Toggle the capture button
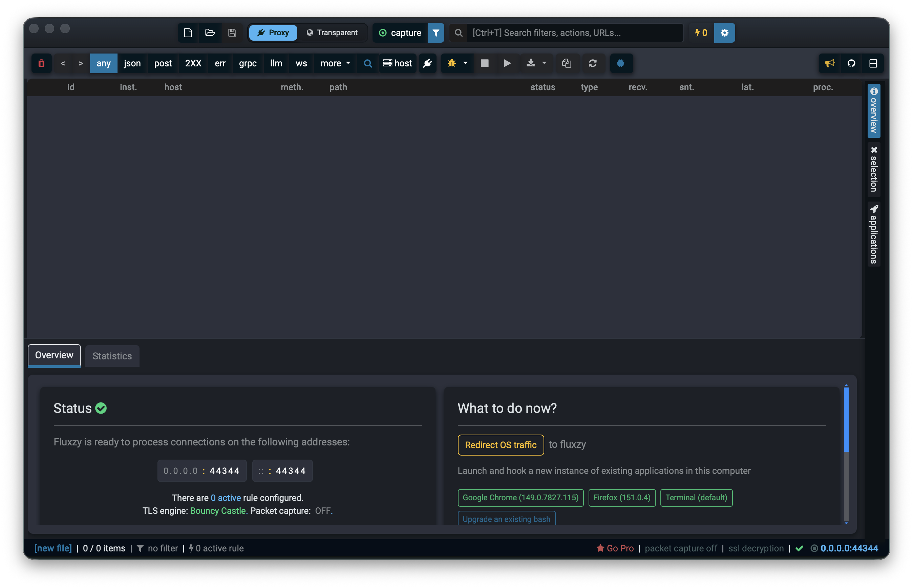Screen dimensions: 913x588 (400, 33)
